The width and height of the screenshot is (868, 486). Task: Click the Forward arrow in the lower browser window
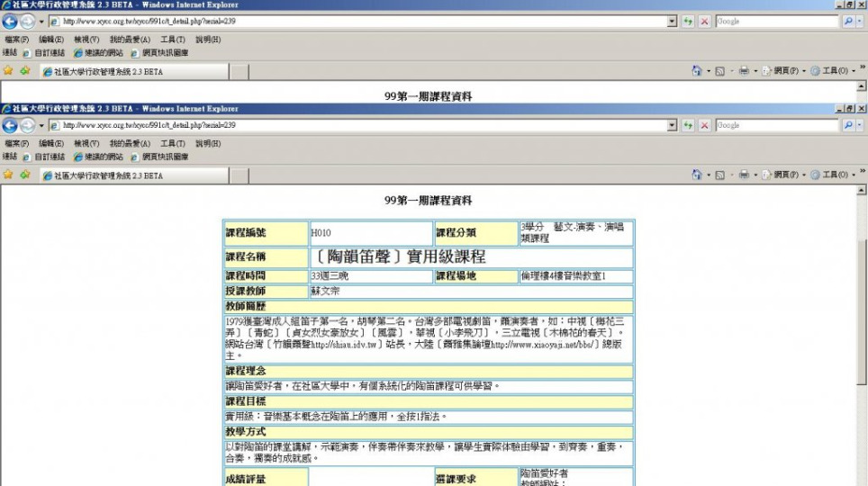[28, 125]
